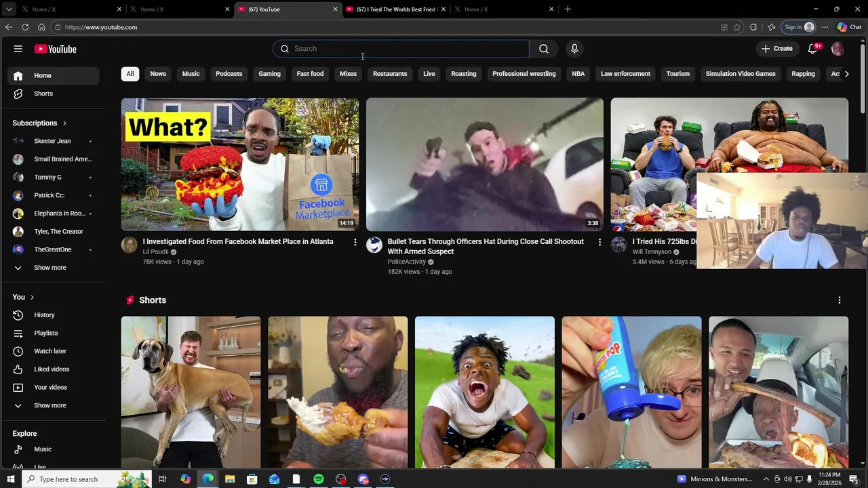
Task: Select the Roasting filter chip
Action: coord(464,74)
